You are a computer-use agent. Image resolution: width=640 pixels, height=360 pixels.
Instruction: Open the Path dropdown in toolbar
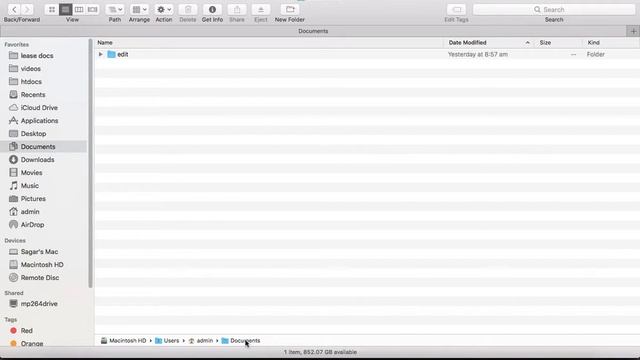tap(115, 9)
